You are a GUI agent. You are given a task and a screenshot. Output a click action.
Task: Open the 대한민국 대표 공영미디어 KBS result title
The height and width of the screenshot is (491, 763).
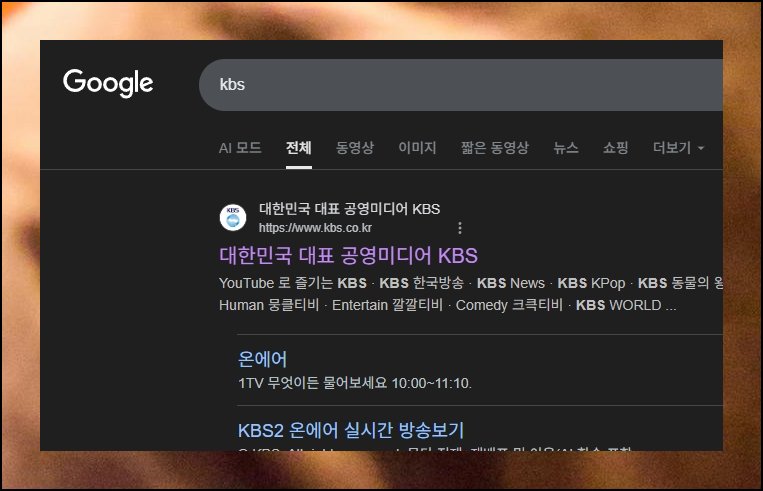click(348, 255)
